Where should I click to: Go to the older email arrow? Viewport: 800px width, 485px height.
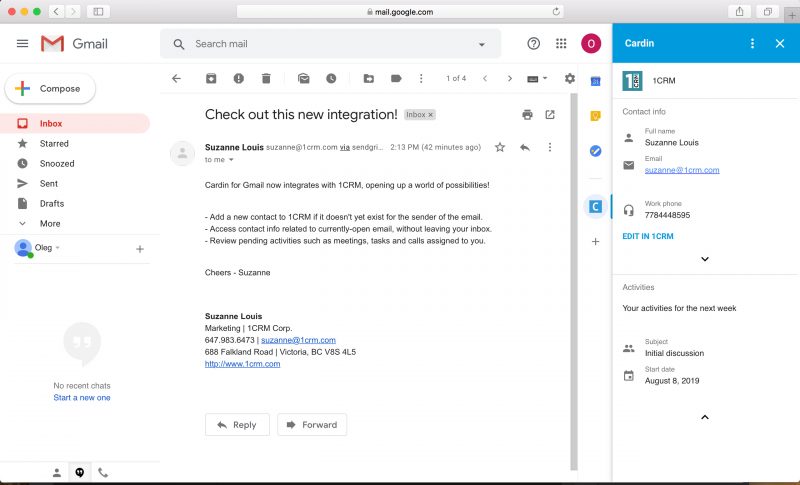tap(510, 79)
